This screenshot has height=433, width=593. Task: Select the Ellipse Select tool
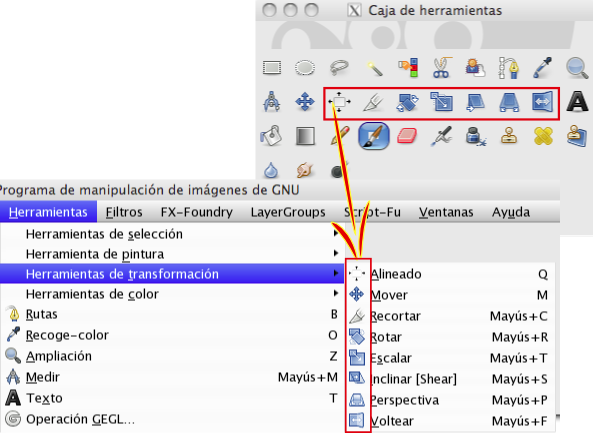tap(305, 68)
